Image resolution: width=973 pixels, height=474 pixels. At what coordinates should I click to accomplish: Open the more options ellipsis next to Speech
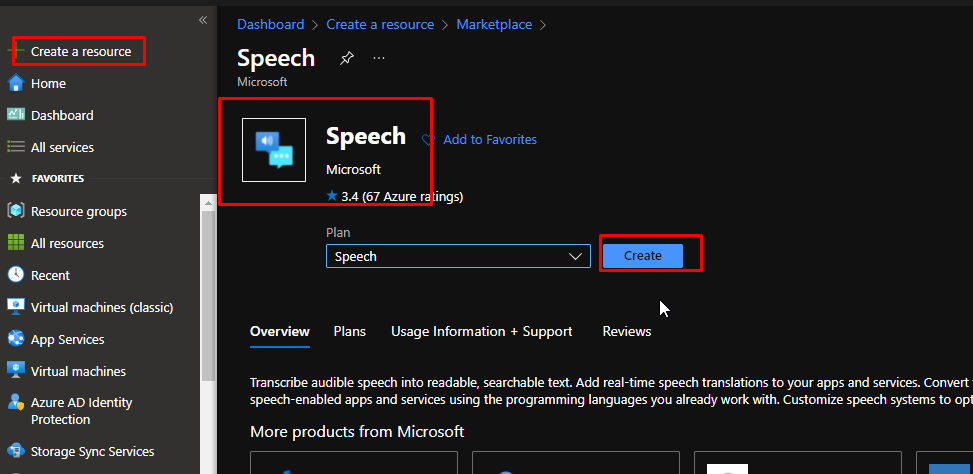coord(379,58)
